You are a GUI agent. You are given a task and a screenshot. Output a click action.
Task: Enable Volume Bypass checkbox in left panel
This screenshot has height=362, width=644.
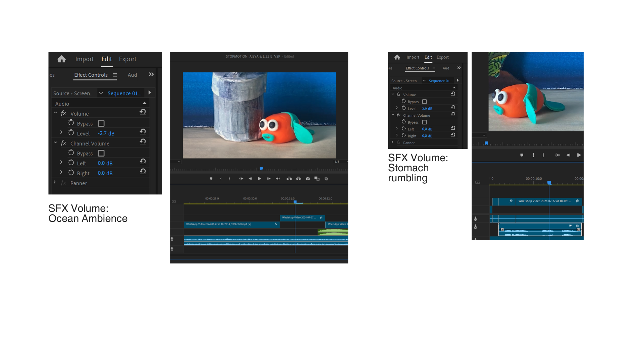tap(101, 123)
